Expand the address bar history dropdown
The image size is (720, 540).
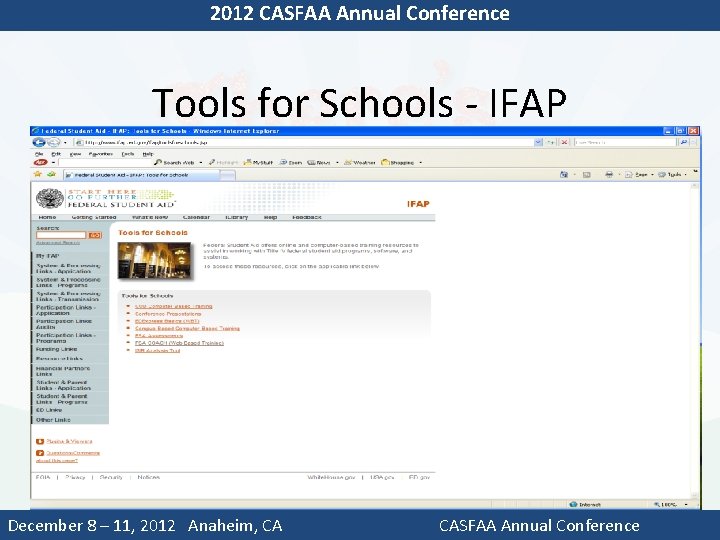coord(538,142)
